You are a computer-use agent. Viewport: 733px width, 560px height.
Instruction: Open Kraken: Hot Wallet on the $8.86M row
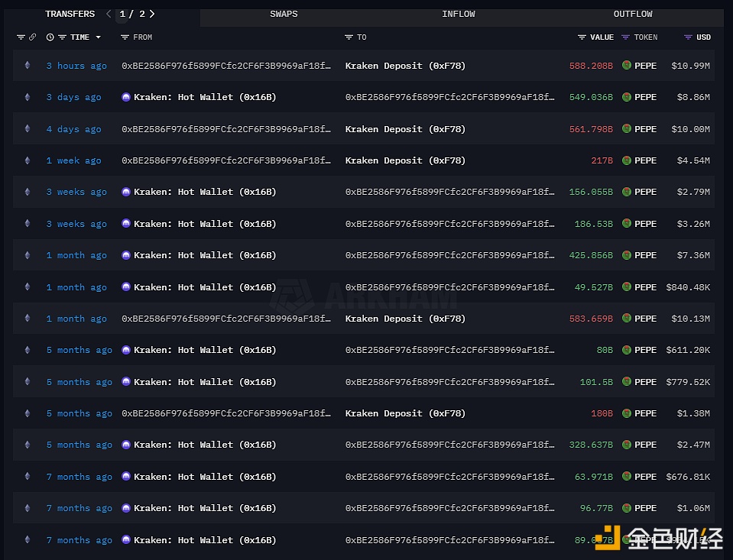(205, 97)
